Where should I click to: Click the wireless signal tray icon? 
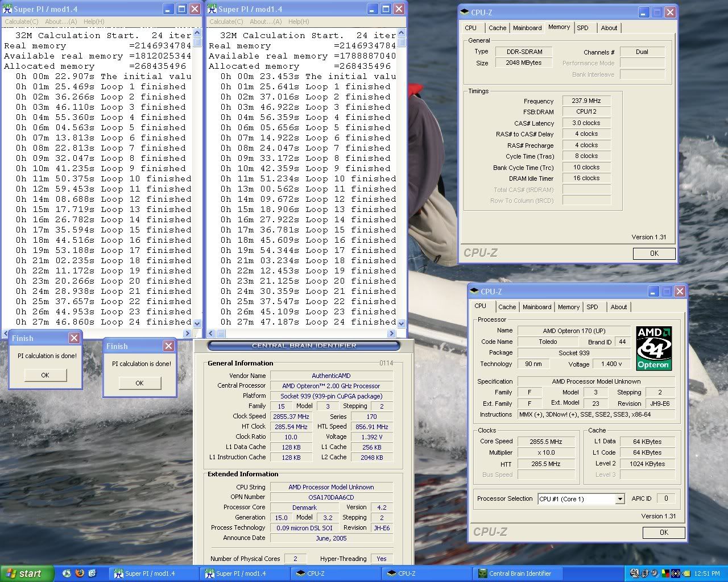click(x=675, y=573)
